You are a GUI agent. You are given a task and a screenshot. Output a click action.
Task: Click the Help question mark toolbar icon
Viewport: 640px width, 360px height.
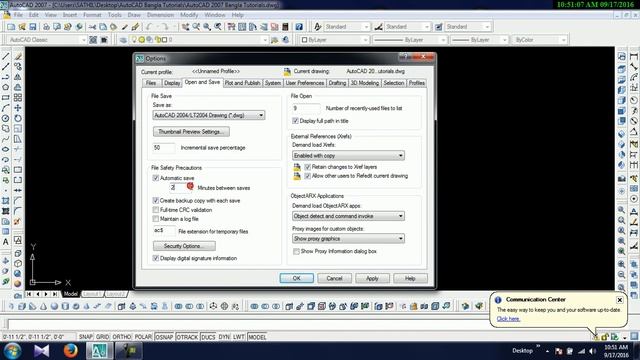(299, 27)
